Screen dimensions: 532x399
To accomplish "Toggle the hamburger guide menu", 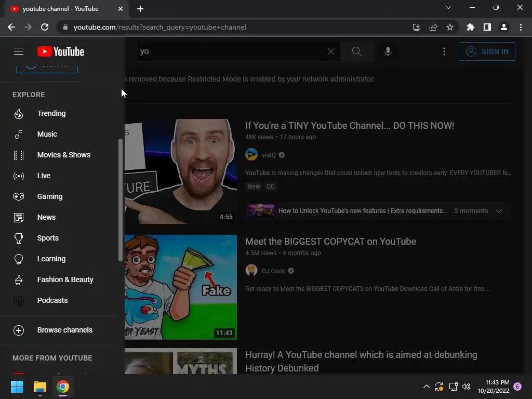I will [x=19, y=51].
